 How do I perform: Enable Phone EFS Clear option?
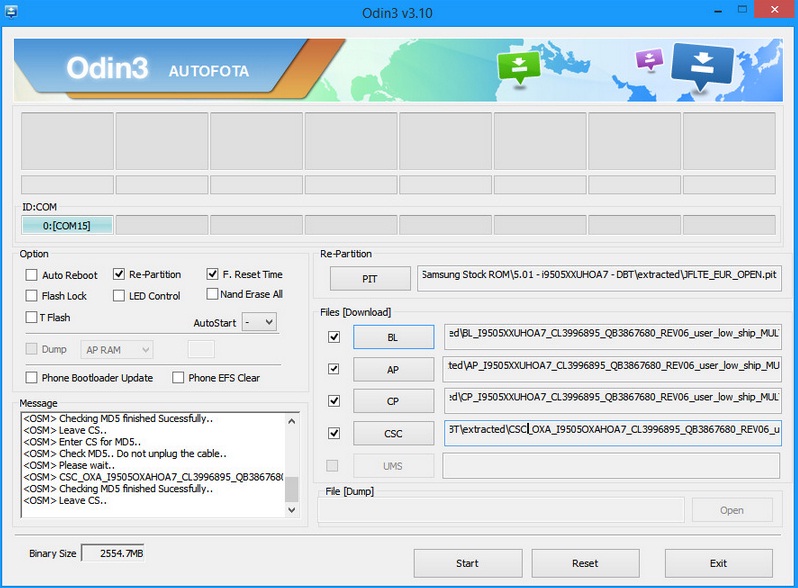[179, 378]
